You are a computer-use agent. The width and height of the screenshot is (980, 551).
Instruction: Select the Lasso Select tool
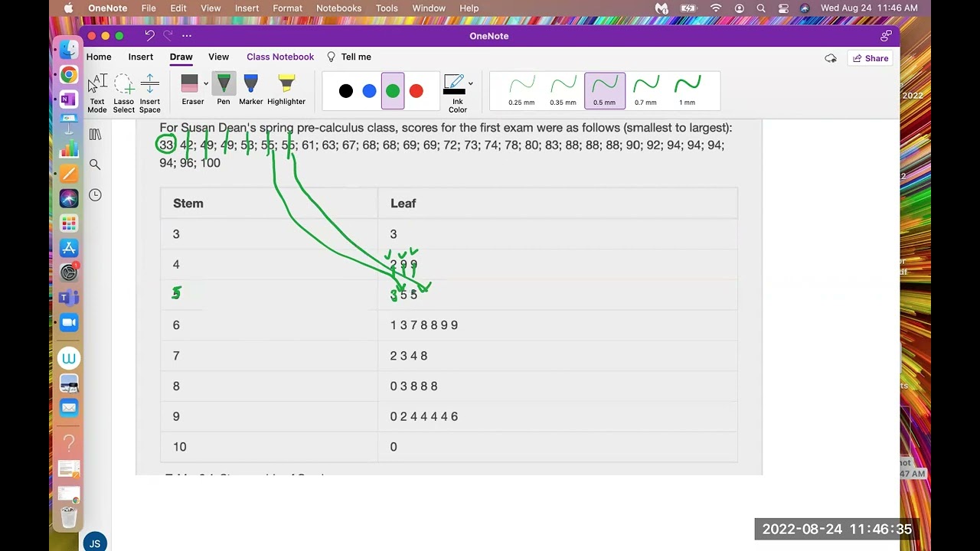click(x=123, y=93)
